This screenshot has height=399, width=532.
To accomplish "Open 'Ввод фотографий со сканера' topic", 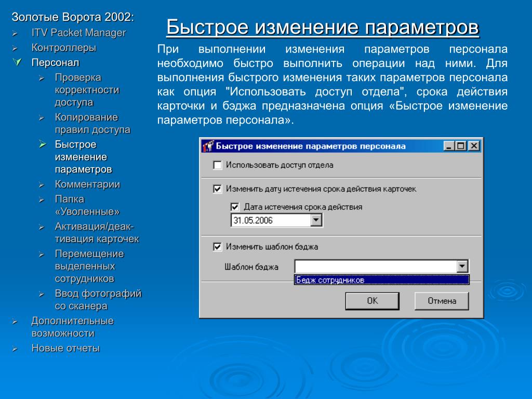I will click(x=98, y=300).
